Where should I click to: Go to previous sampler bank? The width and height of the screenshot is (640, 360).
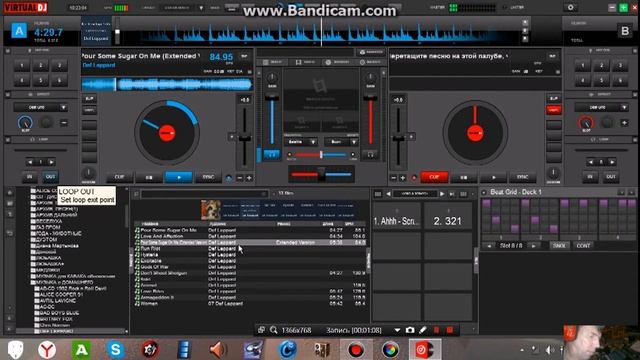[388, 194]
